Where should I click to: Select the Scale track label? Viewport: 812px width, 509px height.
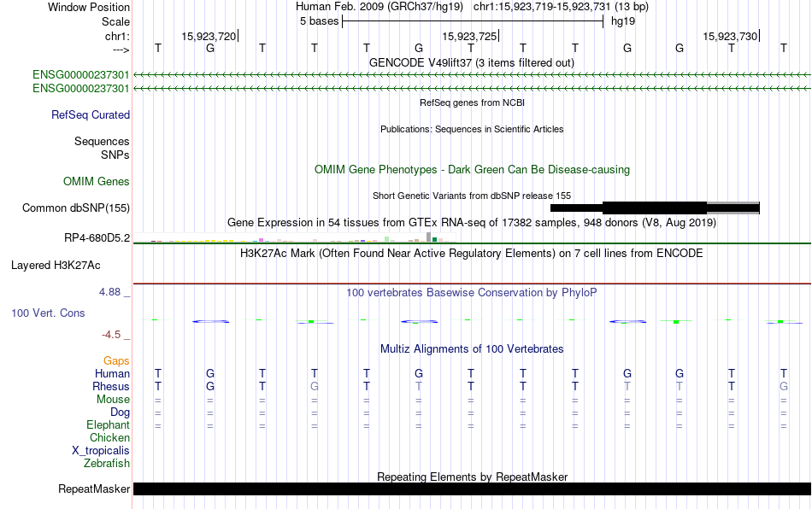pyautogui.click(x=115, y=21)
